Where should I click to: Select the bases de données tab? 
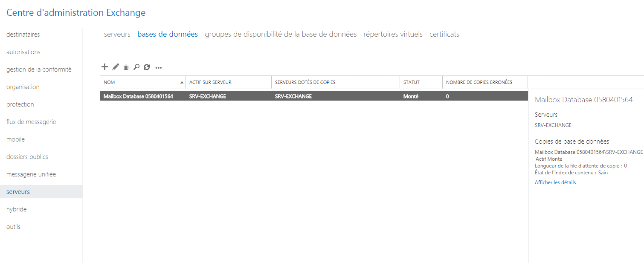point(168,34)
